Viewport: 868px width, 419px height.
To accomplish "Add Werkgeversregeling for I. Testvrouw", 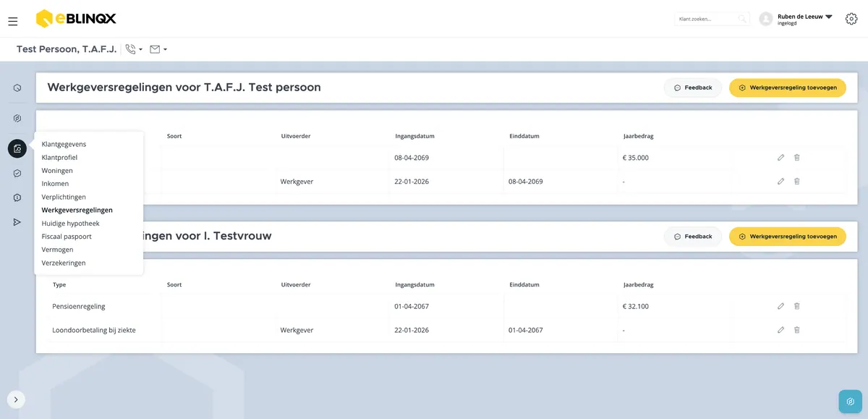I will tap(788, 237).
